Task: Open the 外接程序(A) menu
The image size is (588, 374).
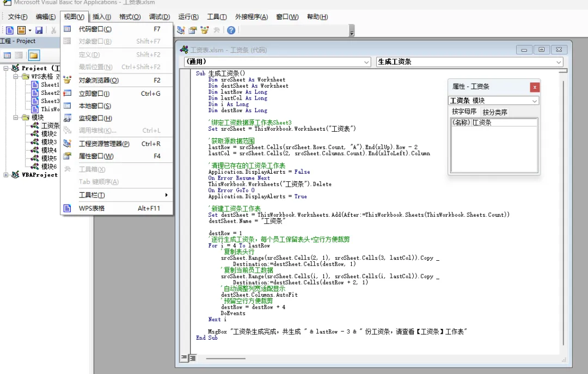Action: point(251,17)
